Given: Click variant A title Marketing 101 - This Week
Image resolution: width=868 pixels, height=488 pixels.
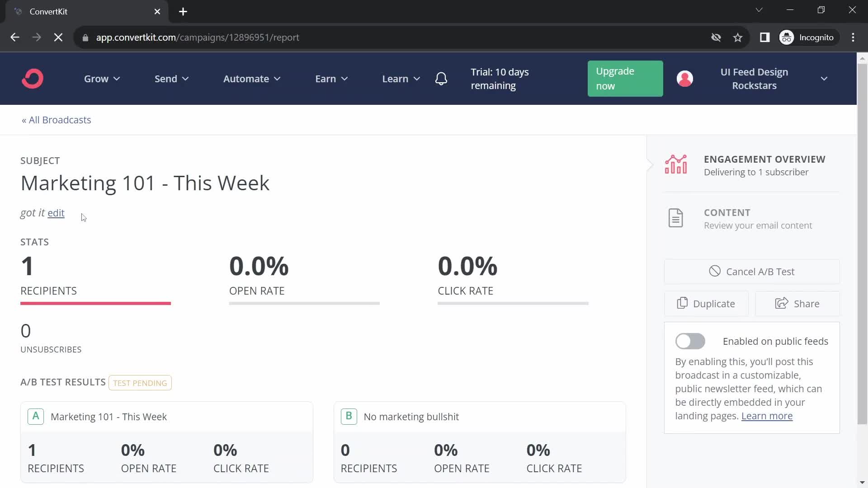Looking at the screenshot, I should (108, 417).
